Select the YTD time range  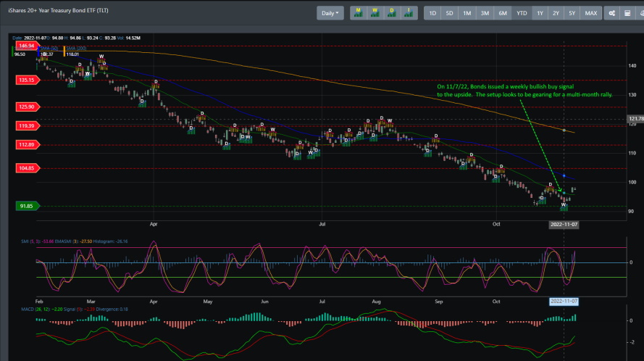pos(522,13)
